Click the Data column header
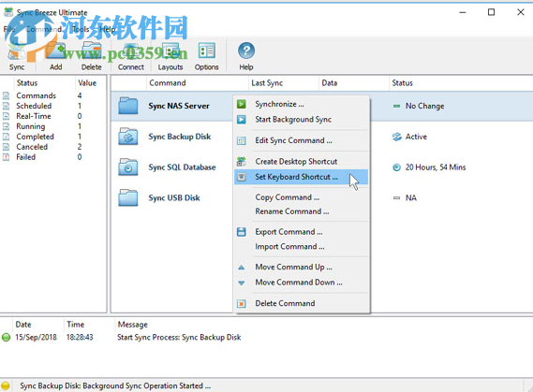This screenshot has height=392, width=533. click(x=354, y=83)
